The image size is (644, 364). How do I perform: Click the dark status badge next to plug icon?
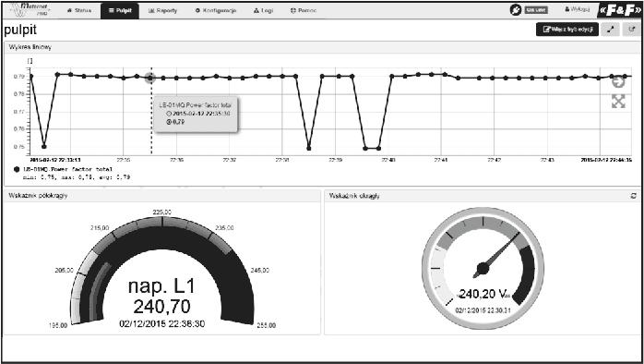(535, 10)
